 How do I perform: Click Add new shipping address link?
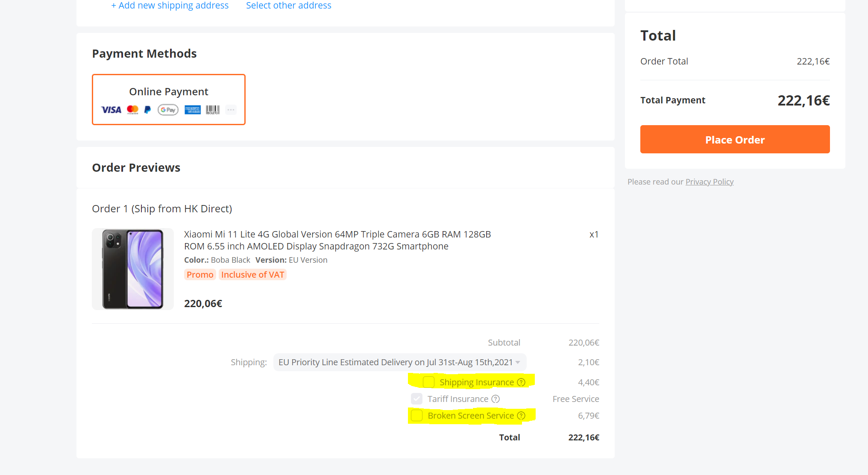coord(170,6)
